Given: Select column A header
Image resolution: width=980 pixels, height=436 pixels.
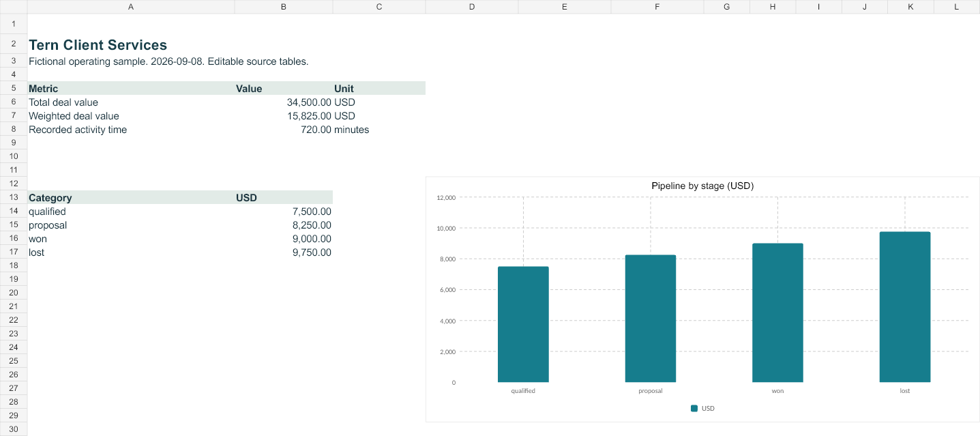Looking at the screenshot, I should pyautogui.click(x=131, y=7).
